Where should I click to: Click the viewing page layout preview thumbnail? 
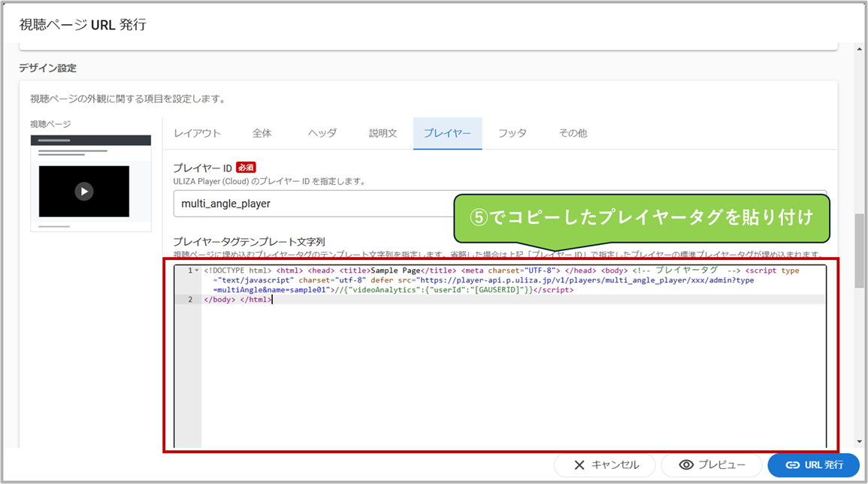[x=91, y=183]
